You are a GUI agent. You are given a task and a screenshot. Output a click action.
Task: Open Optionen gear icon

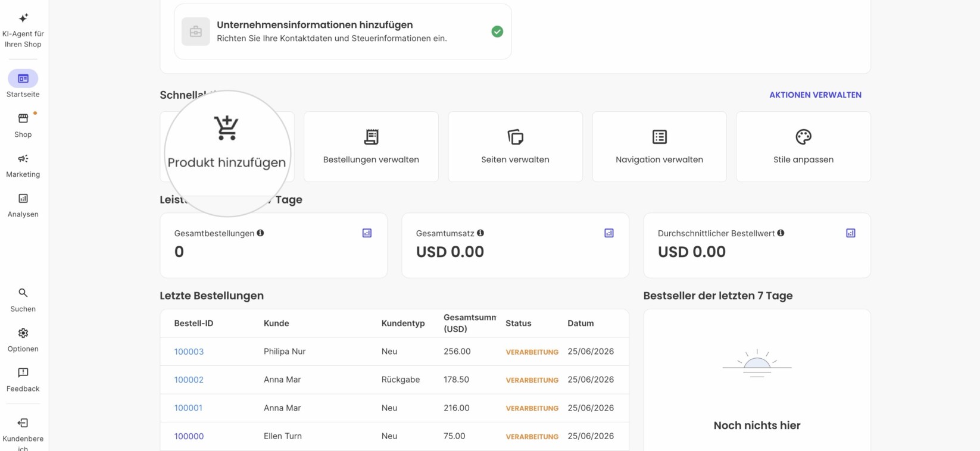(x=23, y=333)
